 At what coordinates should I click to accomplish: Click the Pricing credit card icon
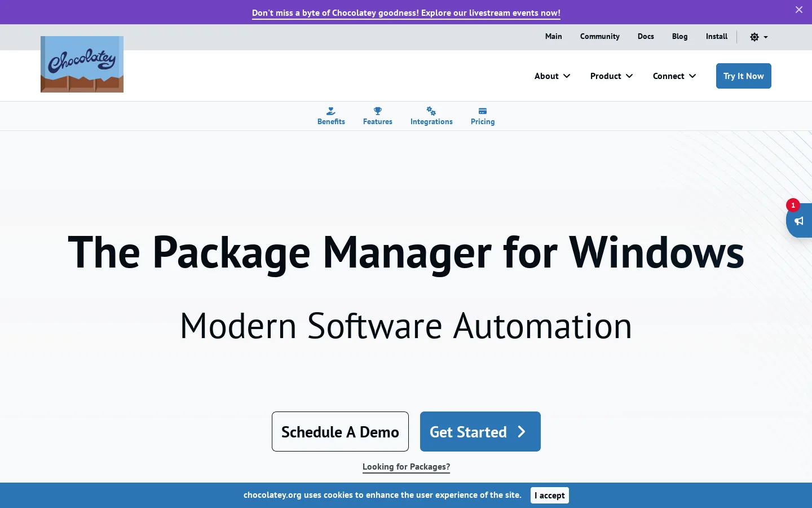483,111
